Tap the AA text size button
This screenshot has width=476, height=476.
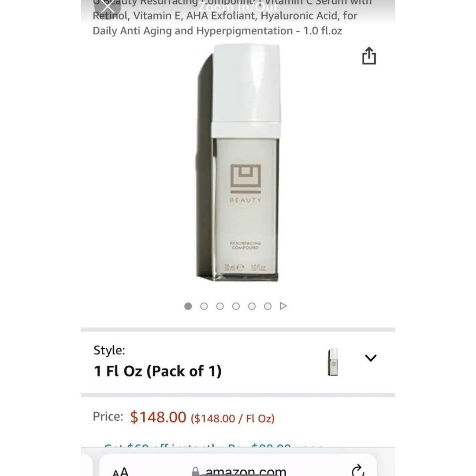tap(120, 471)
